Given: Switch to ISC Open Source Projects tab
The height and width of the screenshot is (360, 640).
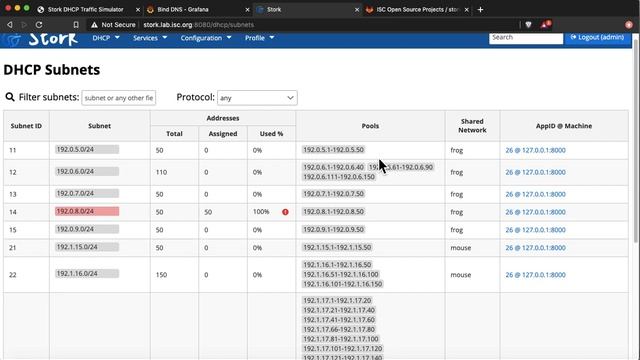Looking at the screenshot, I should coord(417,9).
